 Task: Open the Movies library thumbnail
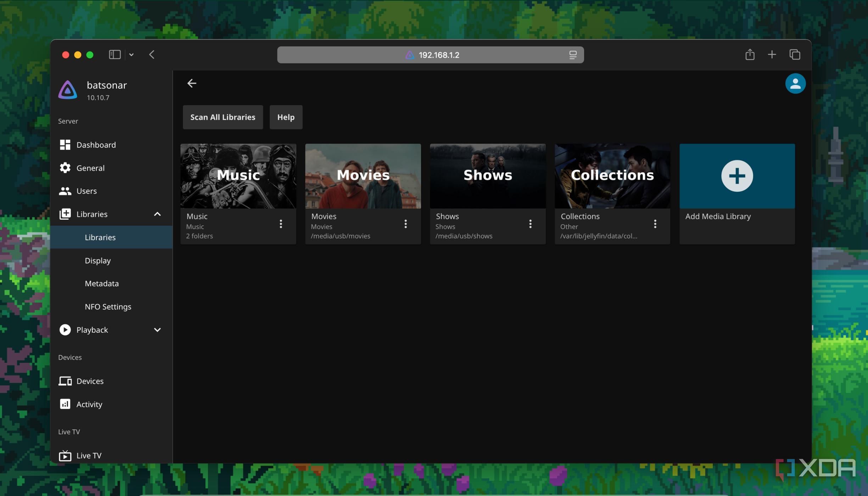point(363,176)
